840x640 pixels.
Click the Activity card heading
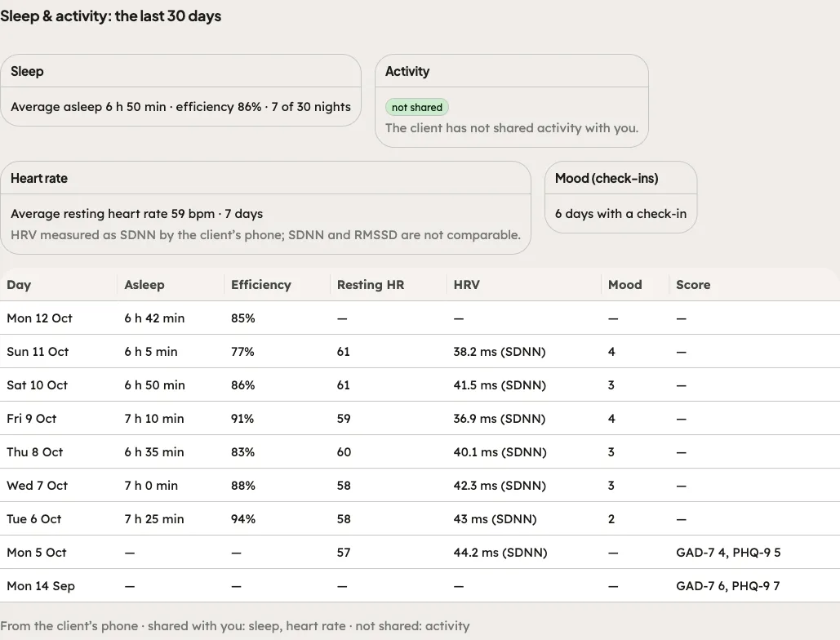[407, 71]
